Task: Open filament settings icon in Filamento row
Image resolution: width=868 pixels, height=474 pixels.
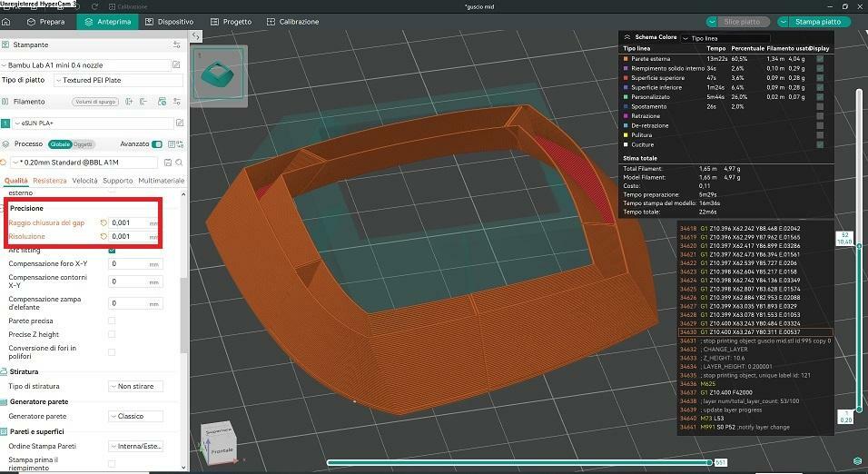Action: pos(176,102)
